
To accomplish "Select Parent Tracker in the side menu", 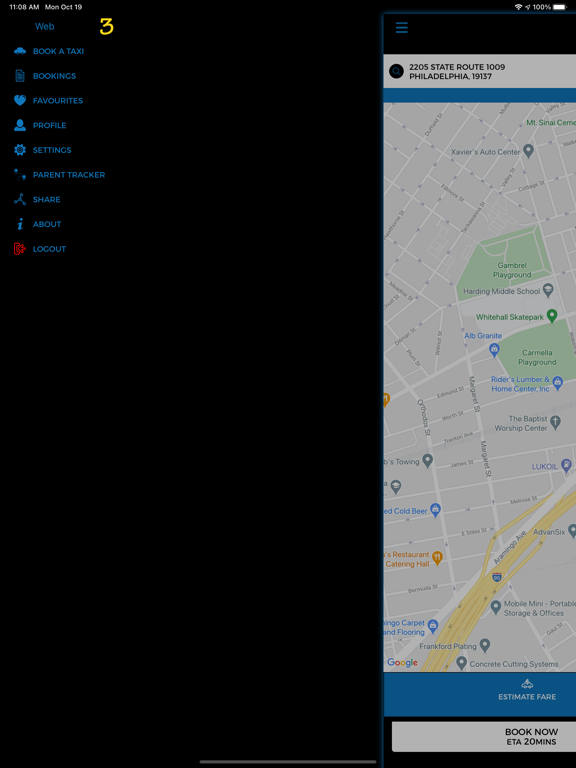I will [x=69, y=175].
